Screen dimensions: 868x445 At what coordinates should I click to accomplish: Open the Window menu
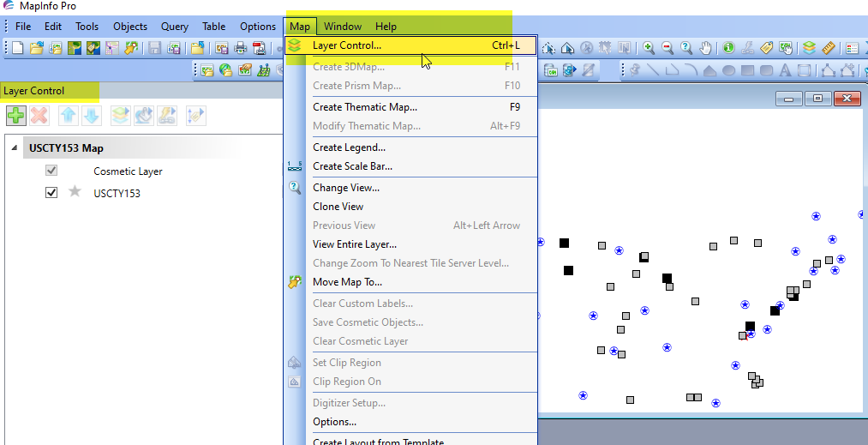pyautogui.click(x=343, y=26)
